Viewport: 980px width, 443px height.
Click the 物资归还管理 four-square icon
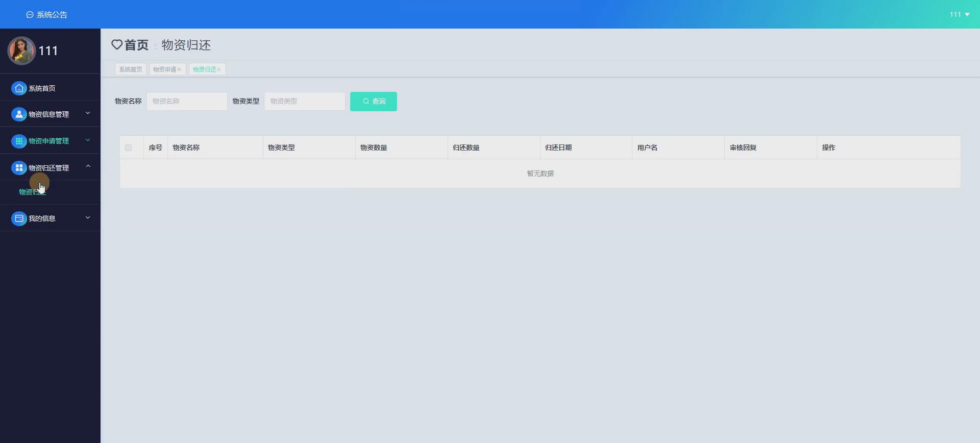[x=19, y=167]
